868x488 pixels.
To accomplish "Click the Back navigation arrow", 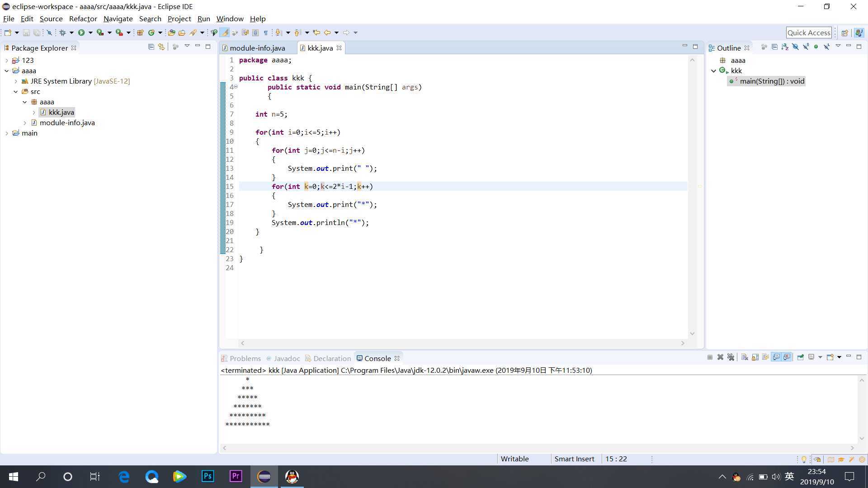I will tap(327, 33).
